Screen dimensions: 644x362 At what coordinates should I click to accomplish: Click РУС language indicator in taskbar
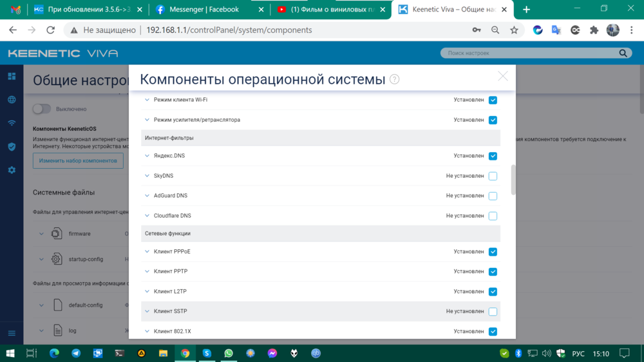pyautogui.click(x=578, y=354)
